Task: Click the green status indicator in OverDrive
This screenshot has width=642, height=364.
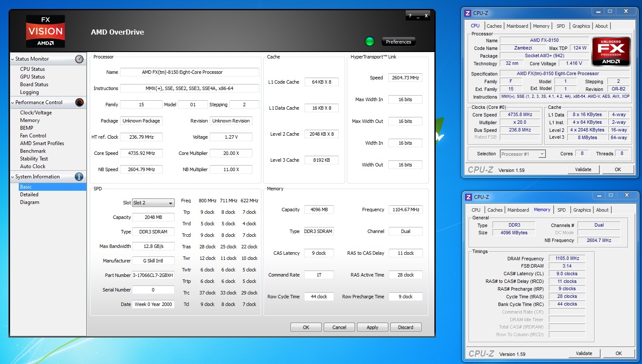Action: coord(369,41)
